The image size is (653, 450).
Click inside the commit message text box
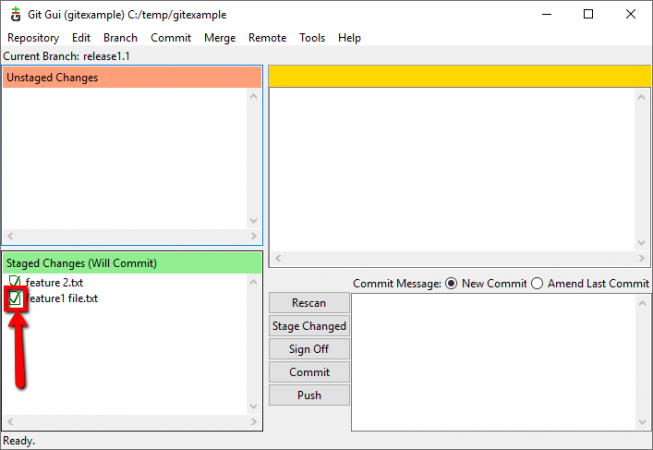[x=495, y=360]
